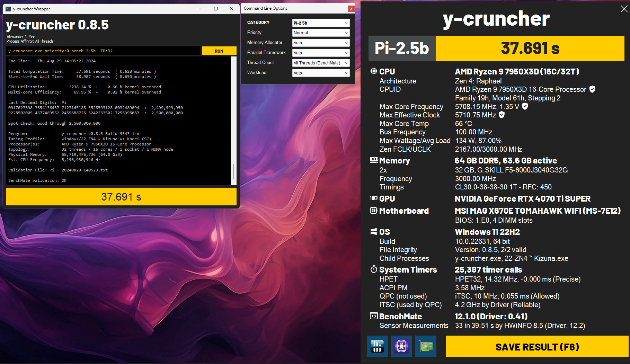
Task: Open the Thread Count dropdown
Action: click(x=321, y=63)
